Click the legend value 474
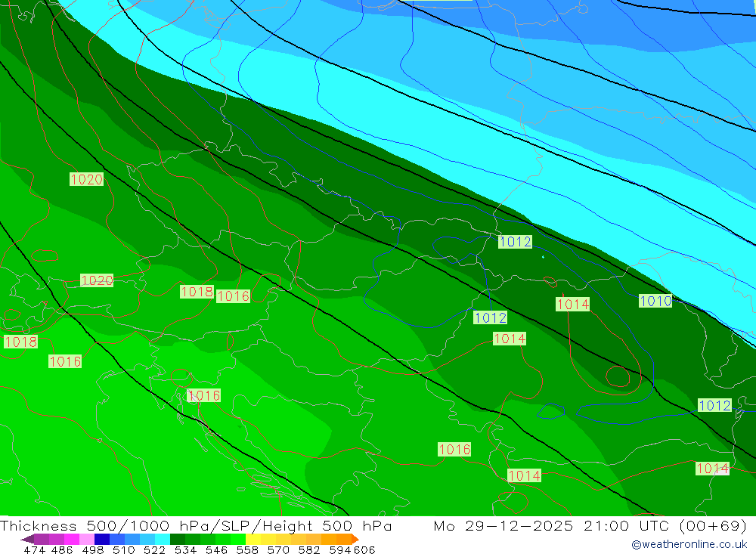Screen dimensions: 756x554 click(x=34, y=549)
